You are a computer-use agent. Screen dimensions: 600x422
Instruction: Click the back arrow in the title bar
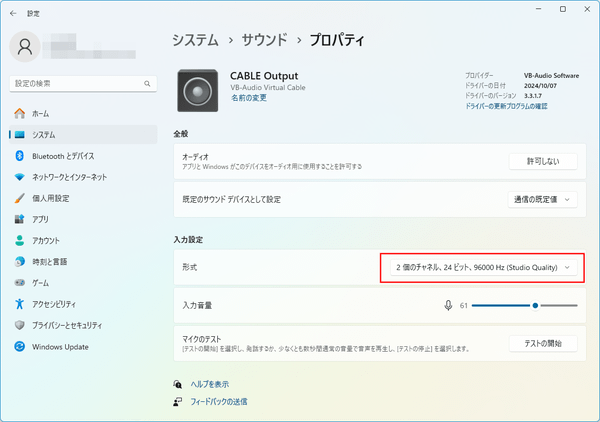[13, 13]
